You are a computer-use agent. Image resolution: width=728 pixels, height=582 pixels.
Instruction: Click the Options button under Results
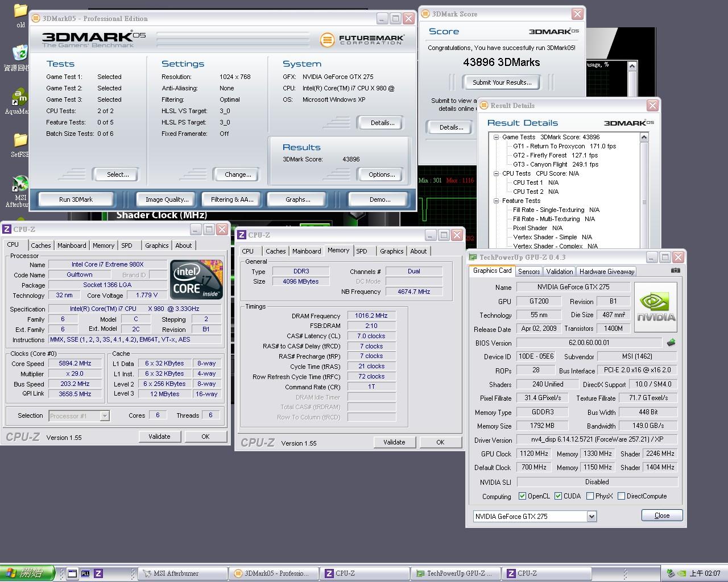[382, 174]
